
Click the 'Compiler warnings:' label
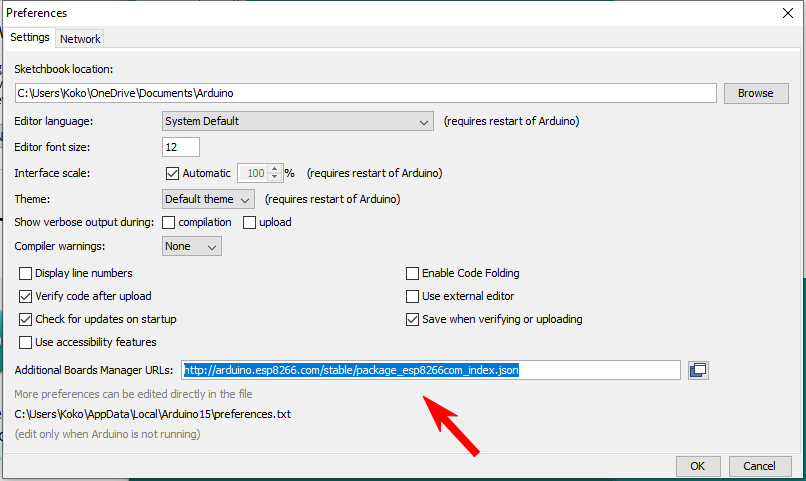point(60,247)
